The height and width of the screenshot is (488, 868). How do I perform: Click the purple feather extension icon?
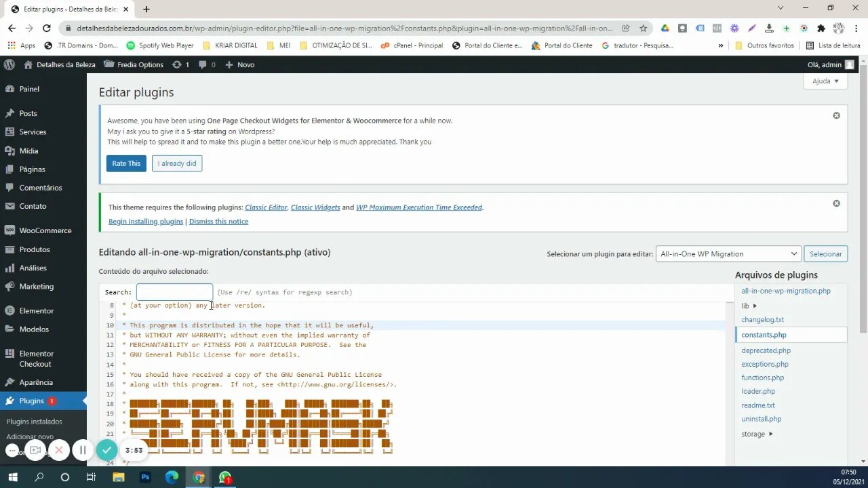click(x=752, y=28)
